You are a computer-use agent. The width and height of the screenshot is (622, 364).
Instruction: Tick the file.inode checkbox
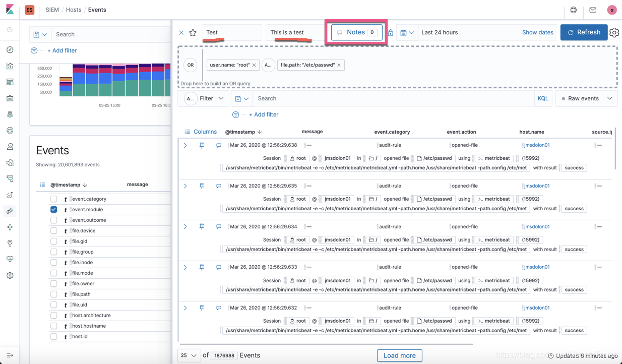tap(53, 263)
